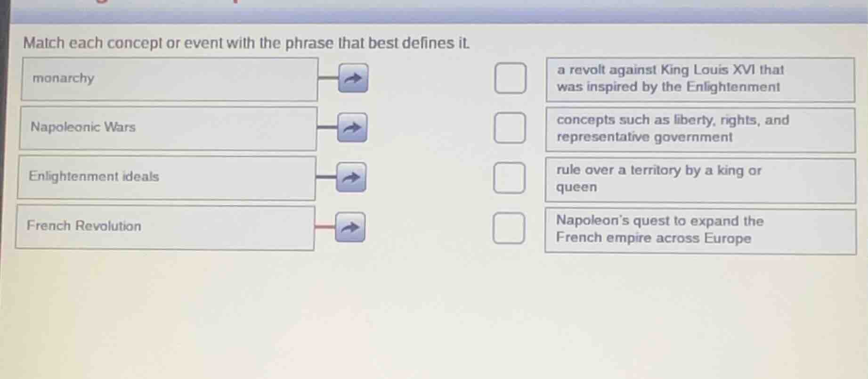Screen dimensions: 868x379
Task: Select the rule over a territory answer box
Action: [x=700, y=179]
